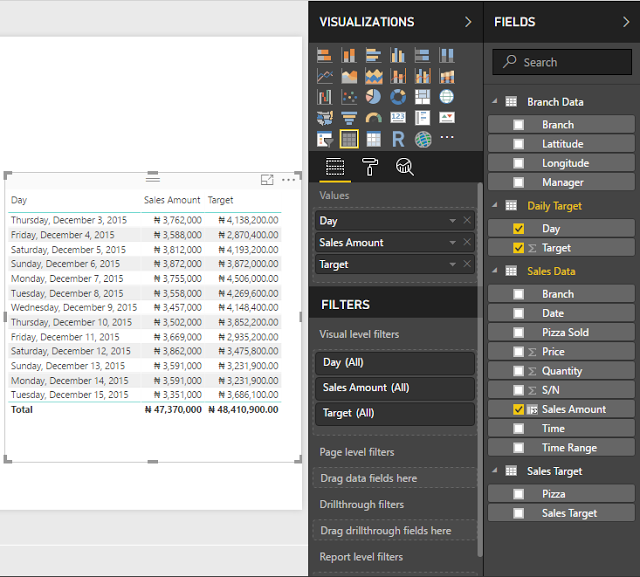Choose the Multi-row card visual
Image resolution: width=640 pixels, height=577 pixels.
[x=422, y=118]
